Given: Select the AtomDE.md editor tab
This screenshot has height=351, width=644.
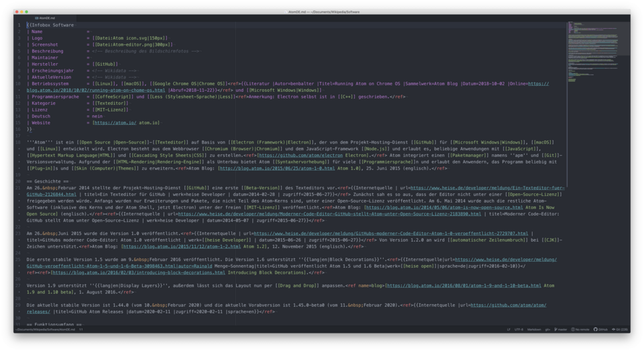Looking at the screenshot, I should 44,18.
